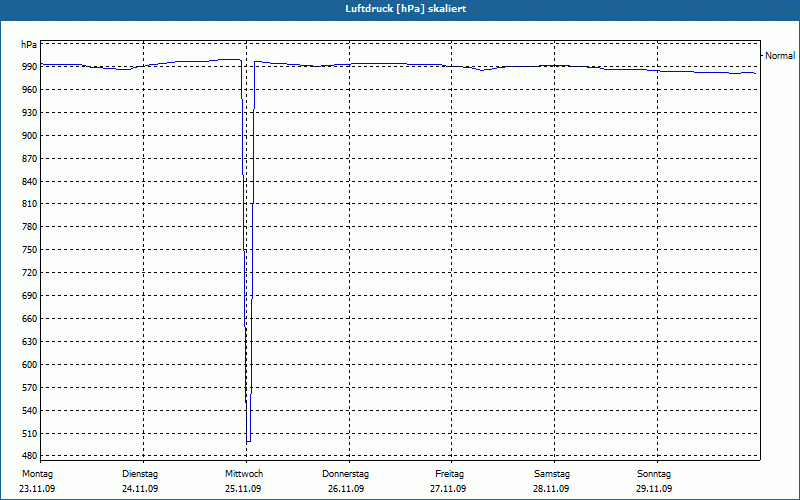800x500 pixels.
Task: Click the 'Montag' day label
Action: pyautogui.click(x=37, y=474)
